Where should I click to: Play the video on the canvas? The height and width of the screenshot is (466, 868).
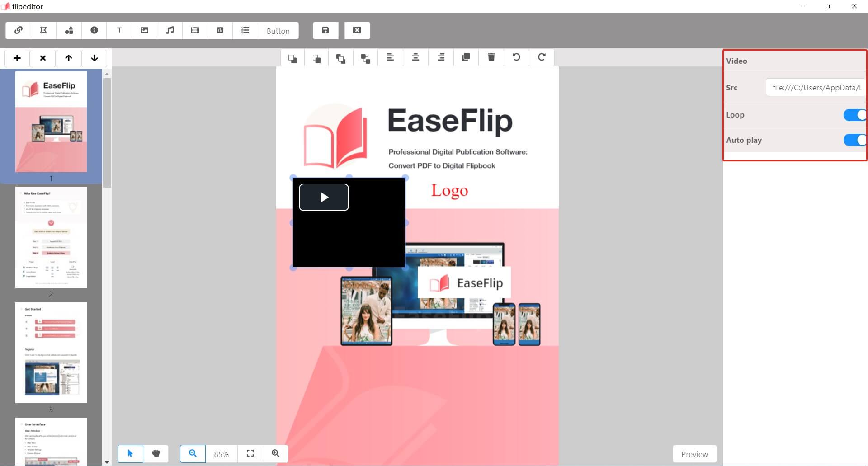(324, 197)
